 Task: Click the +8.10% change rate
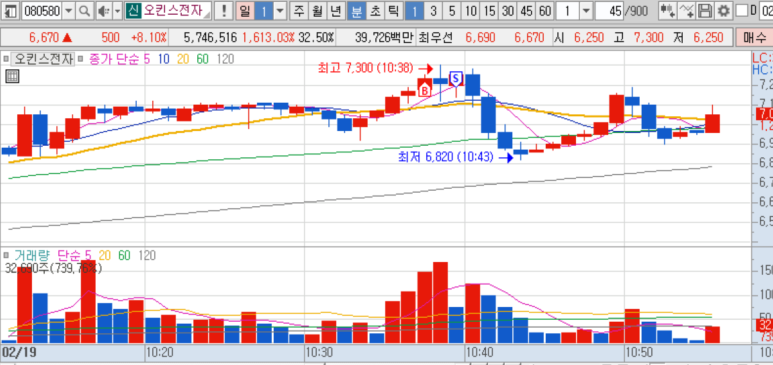[x=148, y=37]
